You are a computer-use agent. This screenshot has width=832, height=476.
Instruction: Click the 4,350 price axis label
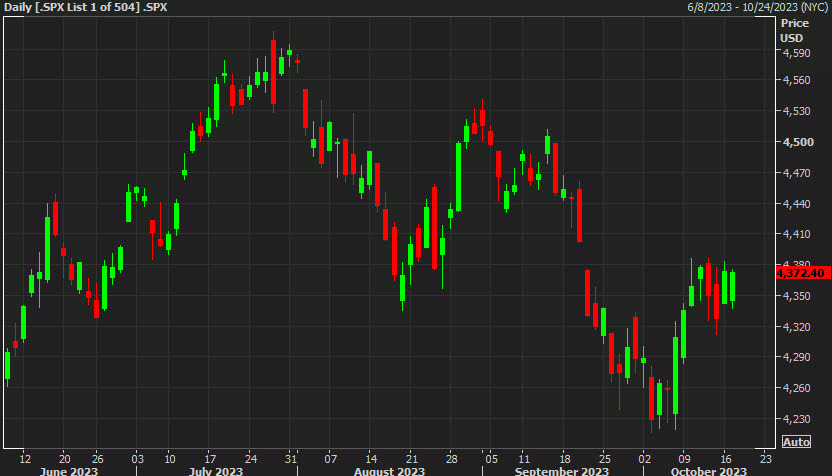796,296
